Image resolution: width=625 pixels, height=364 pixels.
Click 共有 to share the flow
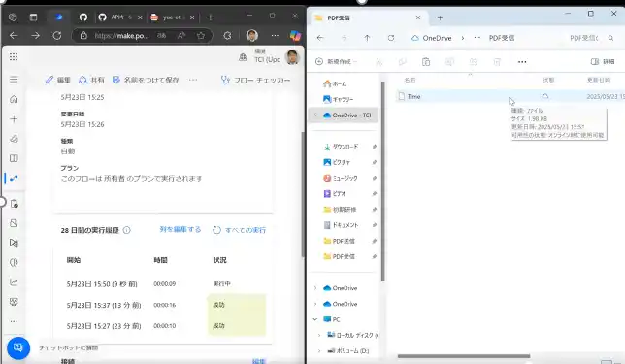[x=91, y=80]
